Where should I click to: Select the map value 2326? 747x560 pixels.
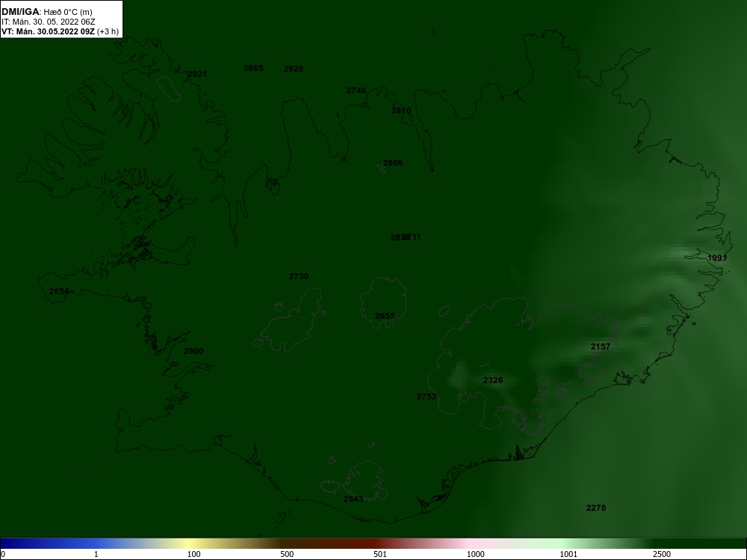[493, 381]
